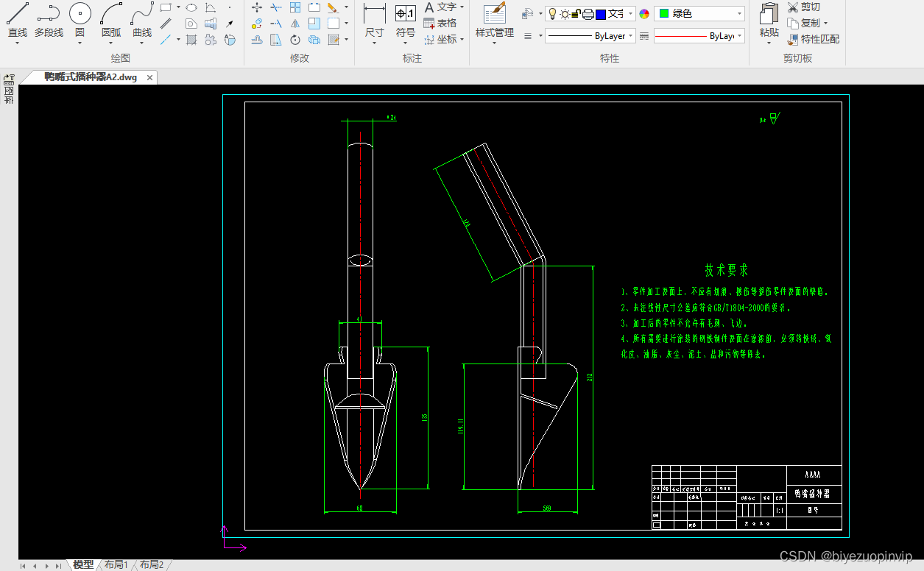The width and height of the screenshot is (924, 571).
Task: Go to first layout tab arrow
Action: pyautogui.click(x=23, y=566)
